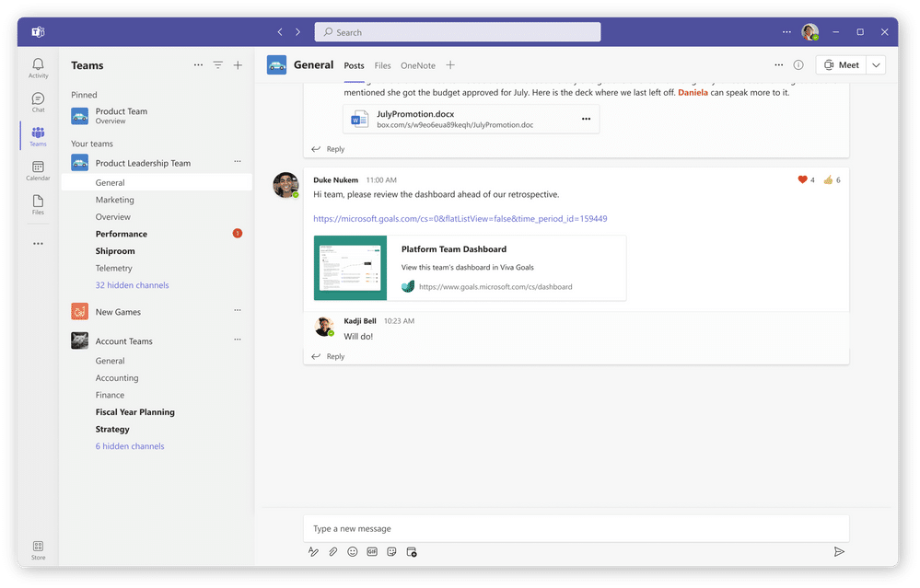Open the emoji picker
Screen dimensions: 920x588
point(352,551)
